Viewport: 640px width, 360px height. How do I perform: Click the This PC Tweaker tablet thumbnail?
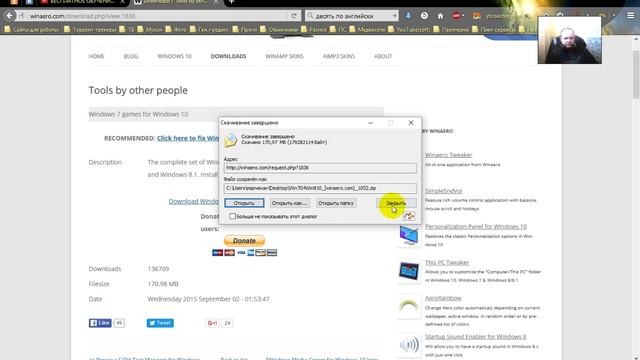click(x=409, y=271)
